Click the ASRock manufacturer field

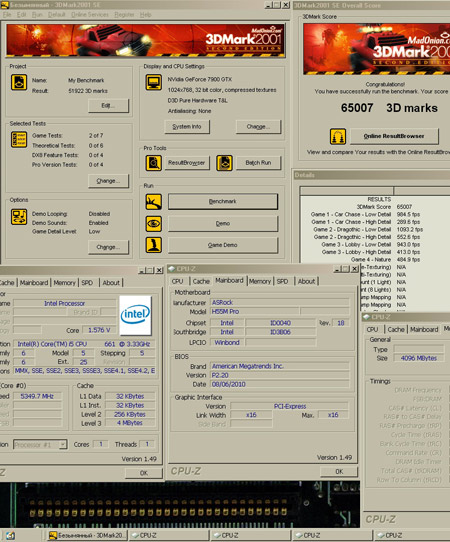[280, 302]
